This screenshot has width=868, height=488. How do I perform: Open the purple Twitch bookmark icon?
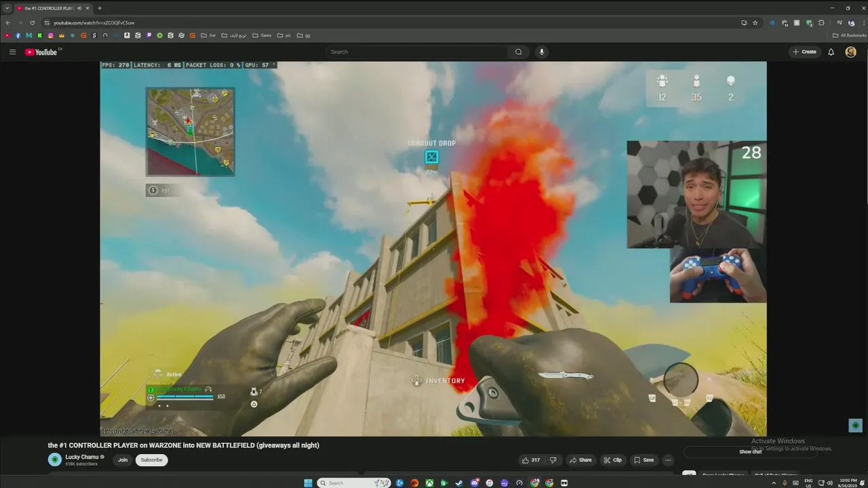[149, 35]
